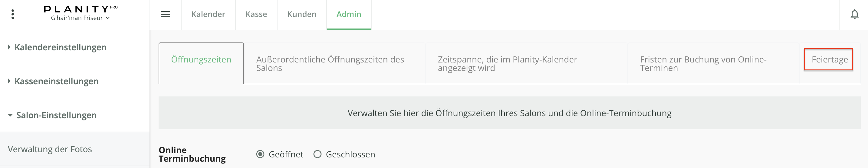Collapse Salon-Einstellungen section

(56, 115)
